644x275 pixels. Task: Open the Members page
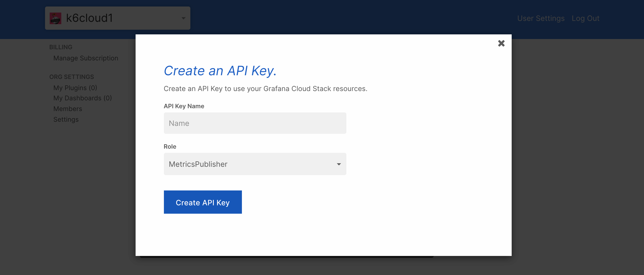pos(68,109)
